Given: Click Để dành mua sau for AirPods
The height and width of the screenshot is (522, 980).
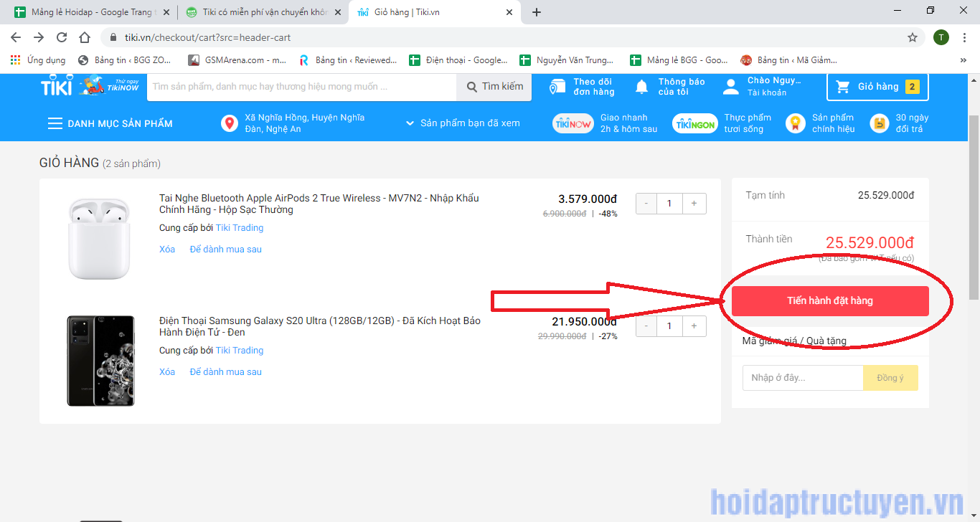Looking at the screenshot, I should tap(225, 249).
